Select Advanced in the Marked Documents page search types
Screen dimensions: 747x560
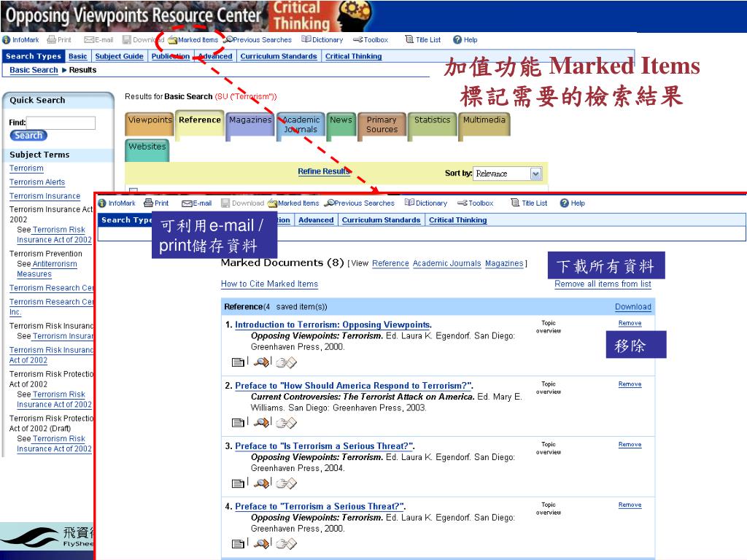[316, 220]
